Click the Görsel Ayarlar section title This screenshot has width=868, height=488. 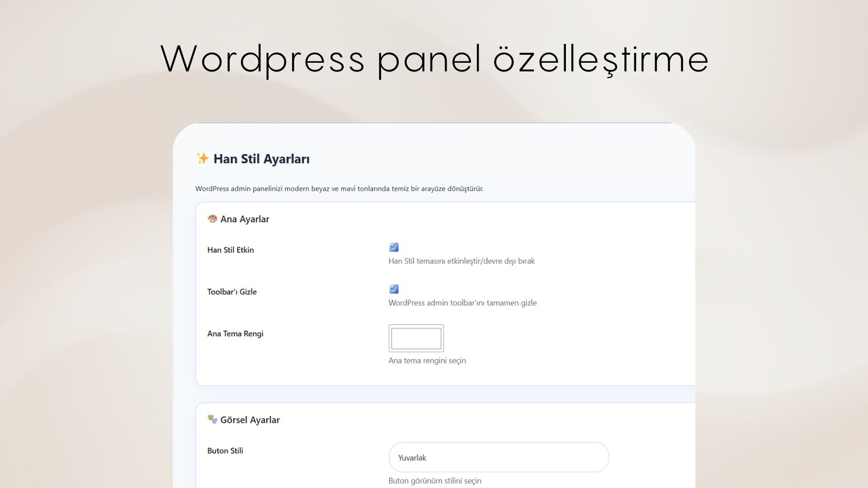(250, 420)
